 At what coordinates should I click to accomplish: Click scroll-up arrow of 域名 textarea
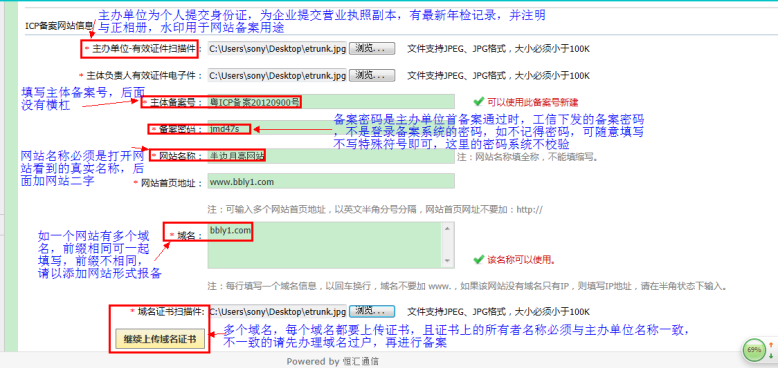click(447, 228)
